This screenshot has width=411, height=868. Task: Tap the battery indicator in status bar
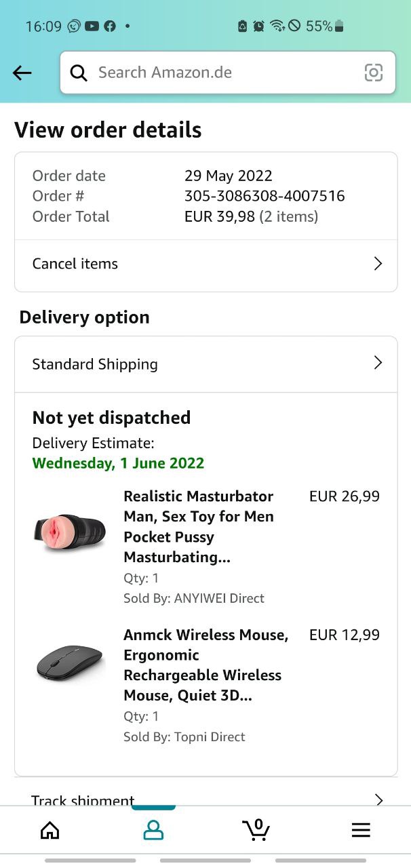(340, 26)
